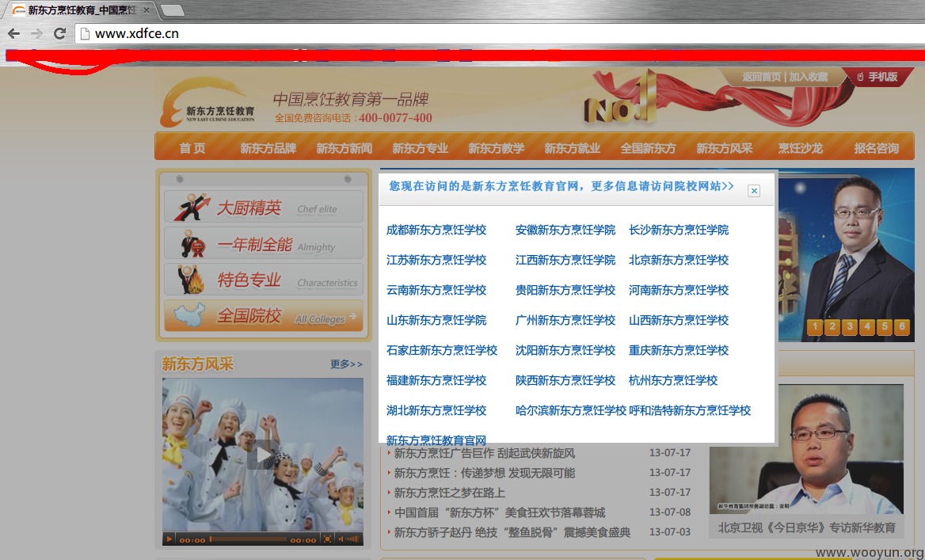Click the address bar showing www.xdfce.cn
925x560 pixels.
point(500,33)
